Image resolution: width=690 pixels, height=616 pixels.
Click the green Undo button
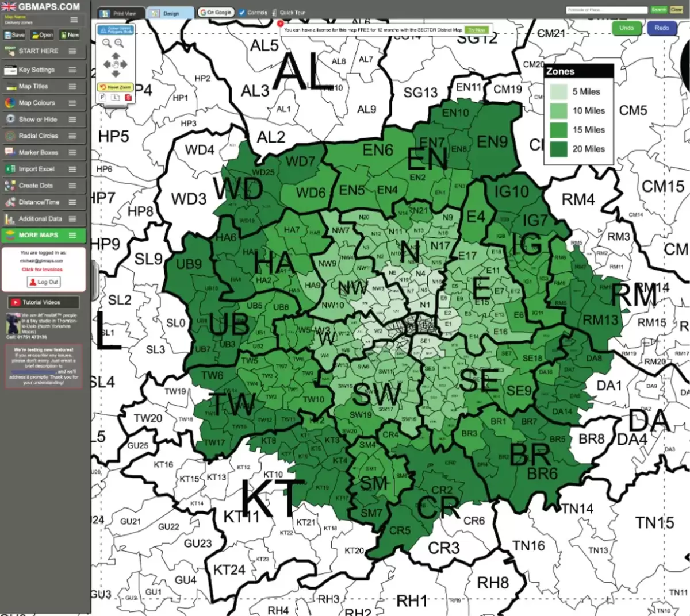click(x=627, y=28)
